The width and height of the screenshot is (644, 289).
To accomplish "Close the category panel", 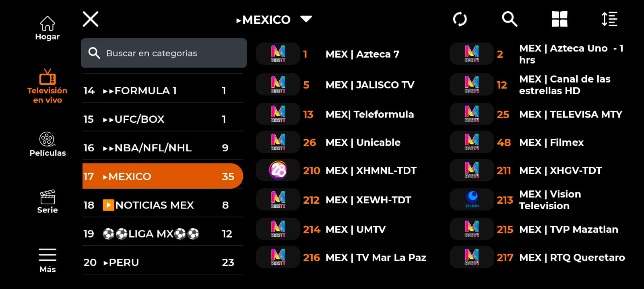I will (90, 19).
